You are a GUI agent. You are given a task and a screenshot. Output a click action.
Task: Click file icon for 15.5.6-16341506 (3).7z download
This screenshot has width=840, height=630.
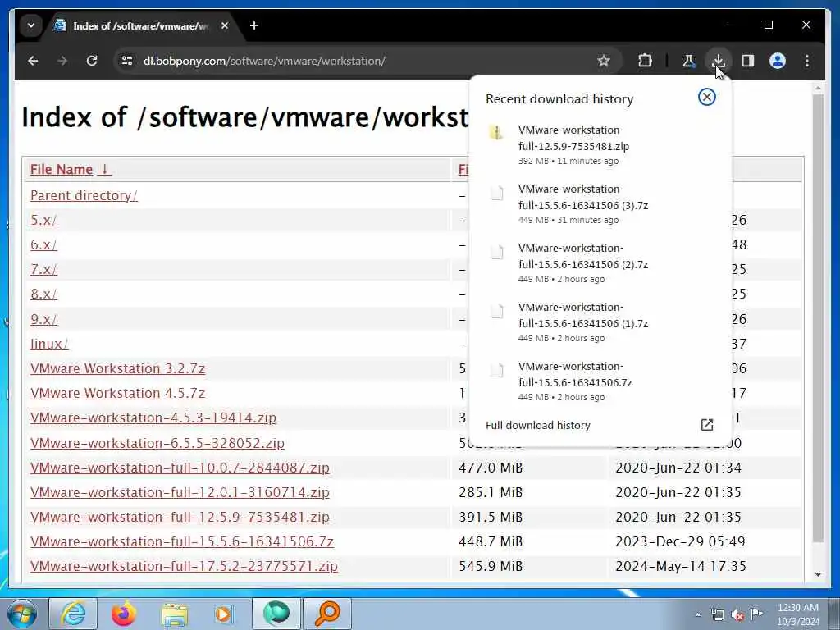(497, 192)
